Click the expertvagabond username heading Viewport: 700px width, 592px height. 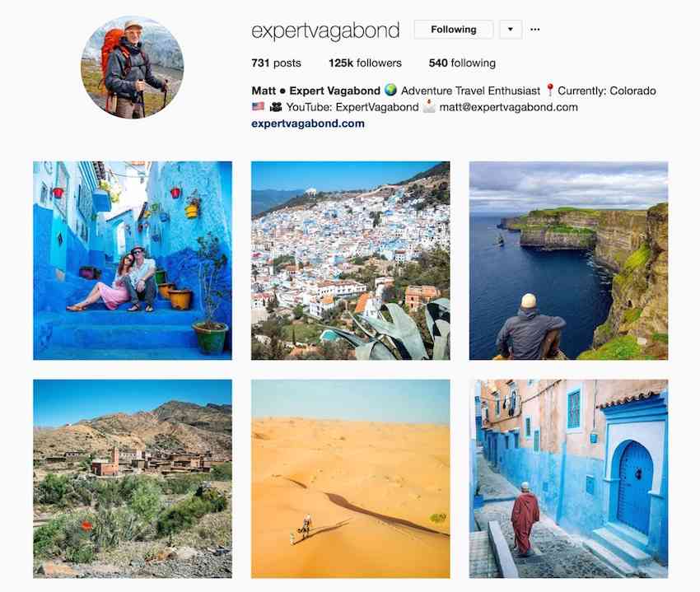pyautogui.click(x=325, y=30)
